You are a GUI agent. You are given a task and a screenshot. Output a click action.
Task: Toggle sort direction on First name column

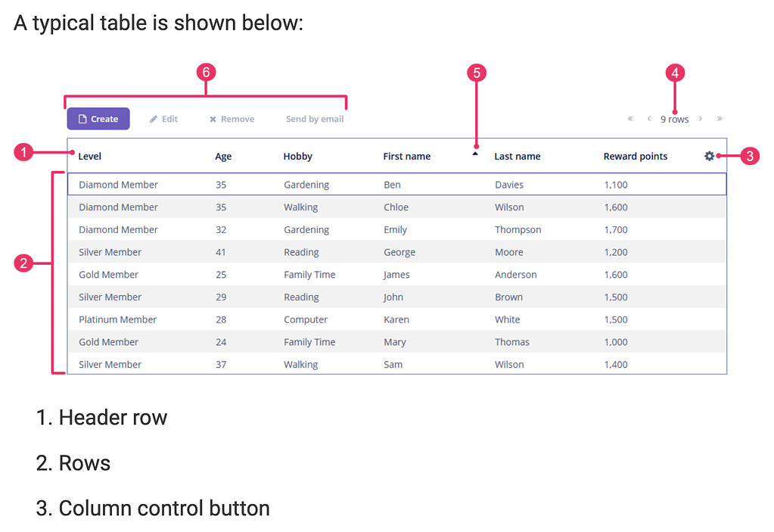407,157
